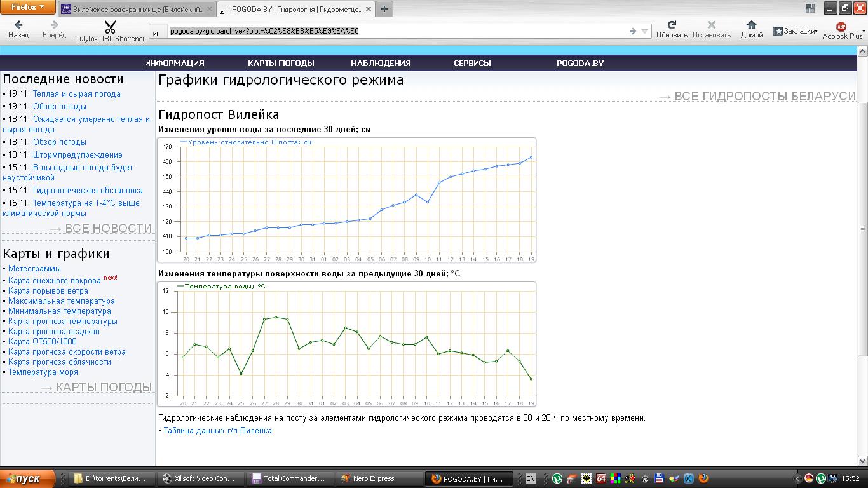Follow the ВСЕ ГИДРОПОСТЫ БЕЛАРУСИ link
The height and width of the screenshot is (488, 868).
coord(764,96)
